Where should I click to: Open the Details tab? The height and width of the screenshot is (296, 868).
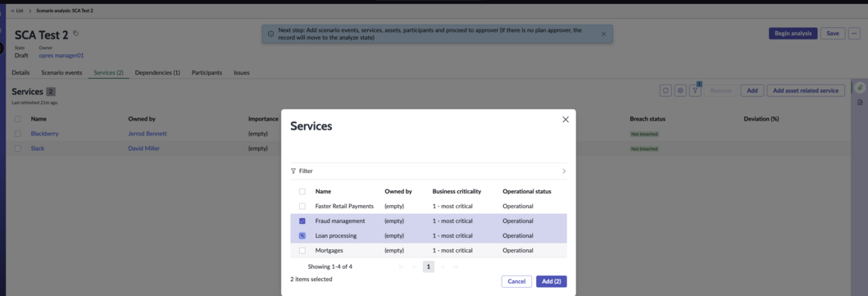click(20, 72)
